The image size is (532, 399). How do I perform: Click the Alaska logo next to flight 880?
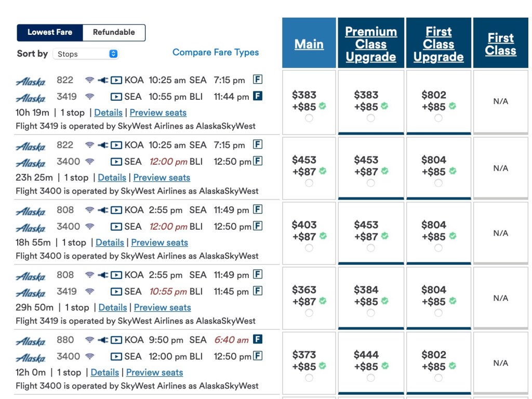[x=31, y=341]
